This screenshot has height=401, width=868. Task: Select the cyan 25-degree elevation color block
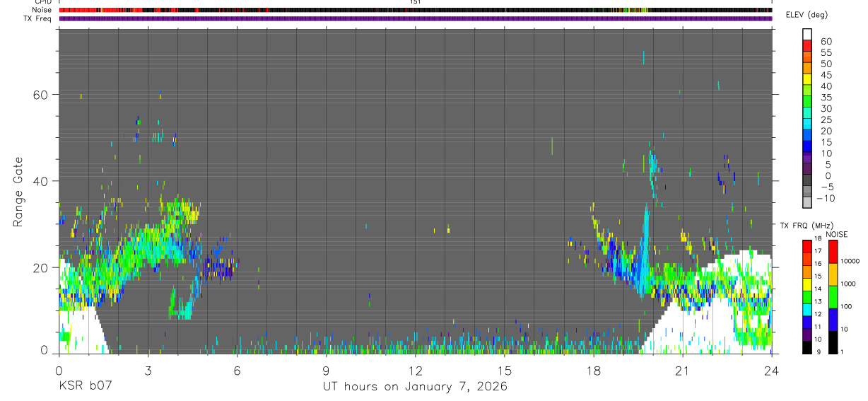pyautogui.click(x=807, y=124)
